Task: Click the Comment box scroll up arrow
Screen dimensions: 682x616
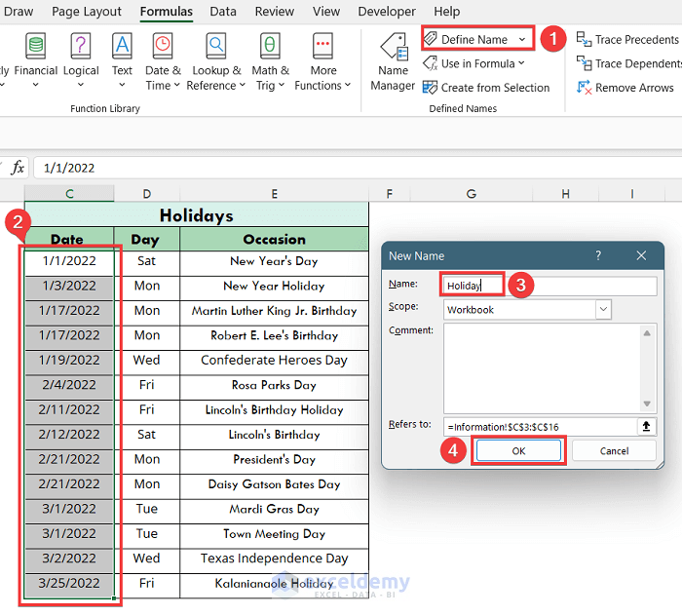Action: 647,333
